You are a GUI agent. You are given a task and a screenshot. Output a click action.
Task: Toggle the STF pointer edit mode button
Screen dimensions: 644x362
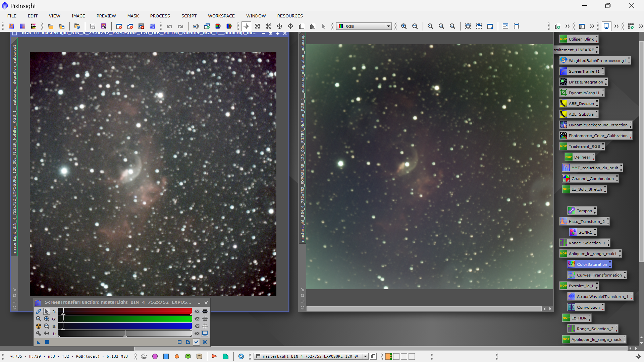[x=47, y=311]
